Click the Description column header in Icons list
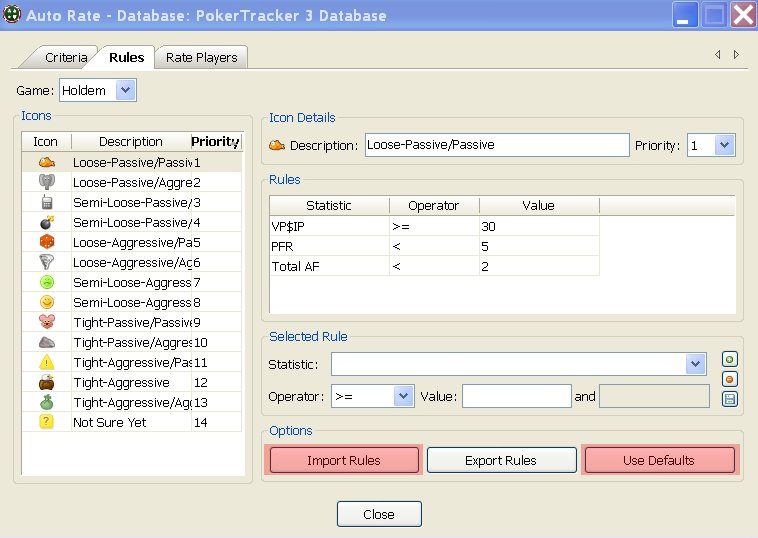 (131, 142)
